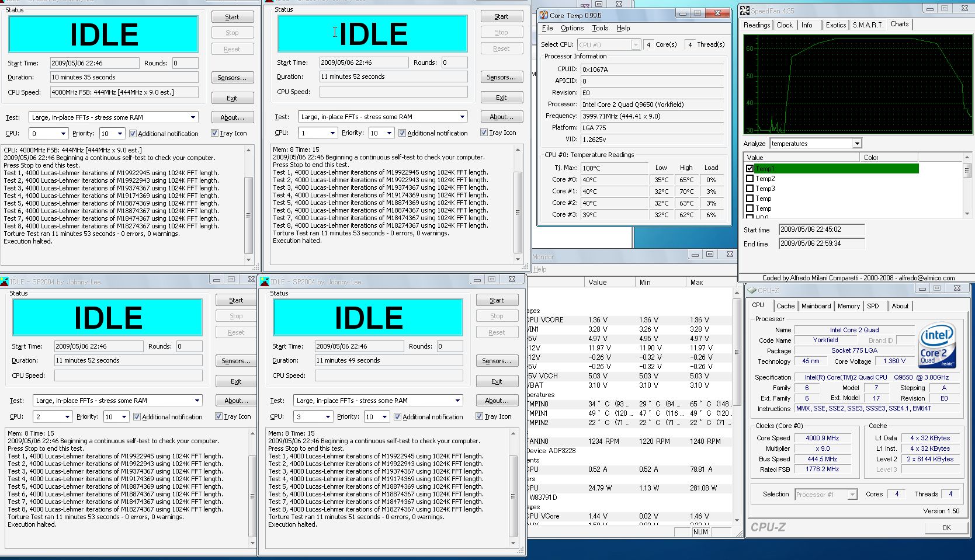975x560 pixels.
Task: Click the Intel Core 2 Quad logo
Action: (x=936, y=346)
